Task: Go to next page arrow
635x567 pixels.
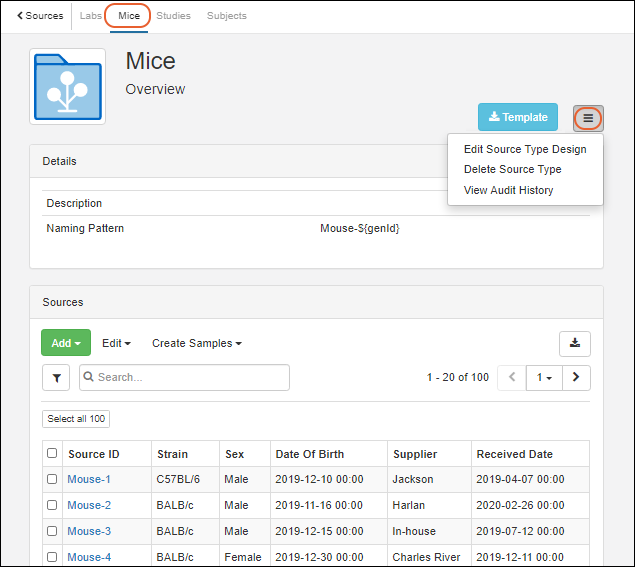Action: (x=576, y=378)
